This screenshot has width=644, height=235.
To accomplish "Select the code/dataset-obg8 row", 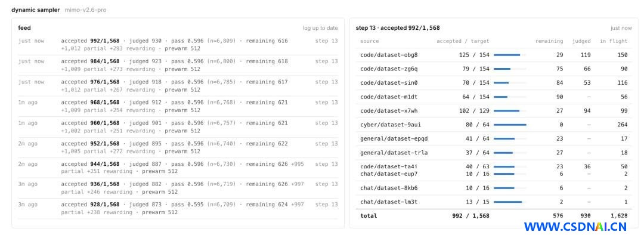I will pos(494,55).
